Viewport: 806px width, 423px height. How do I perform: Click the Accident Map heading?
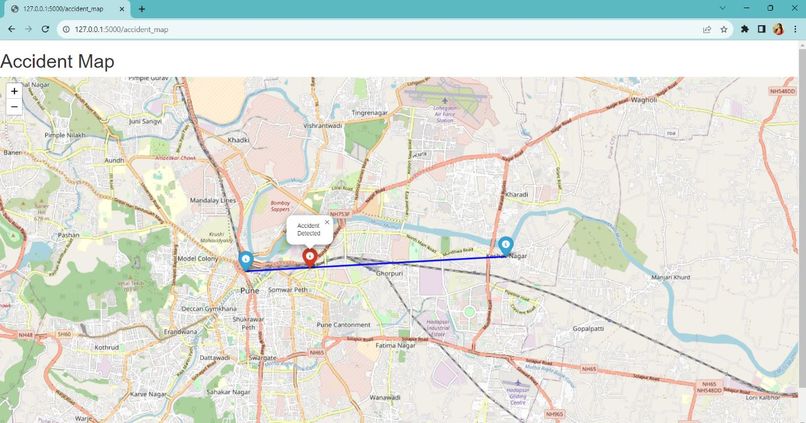[58, 62]
